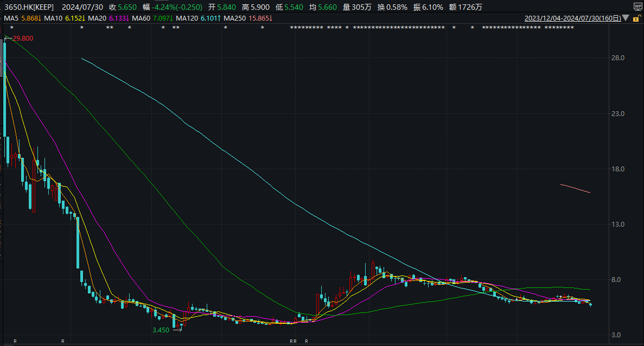Click the turnover amount 额 1726万

point(466,7)
